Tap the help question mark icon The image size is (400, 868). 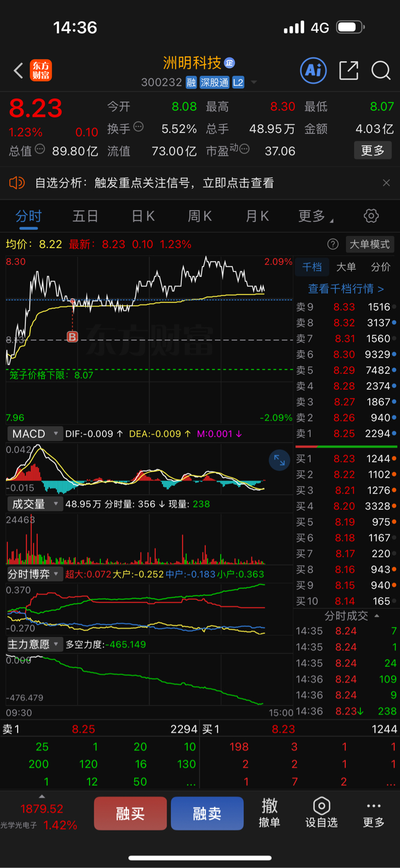pyautogui.click(x=333, y=244)
